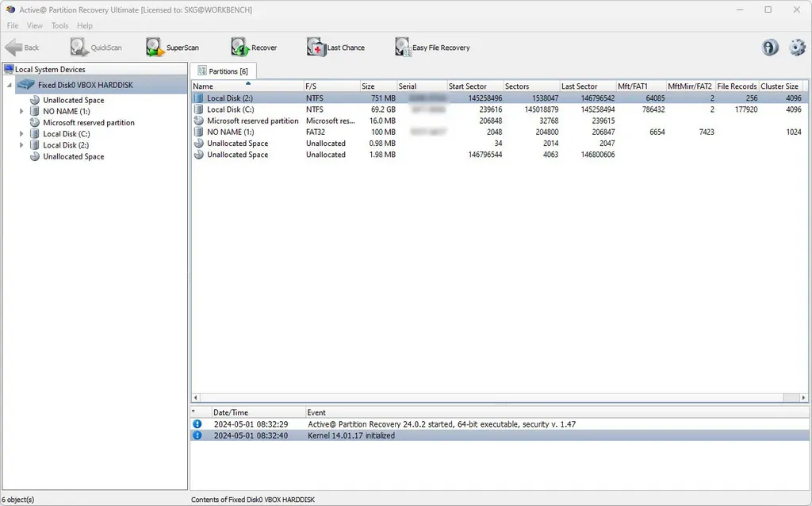Viewport: 812px width, 506px height.
Task: Sort by Start Sector column header
Action: (475, 86)
